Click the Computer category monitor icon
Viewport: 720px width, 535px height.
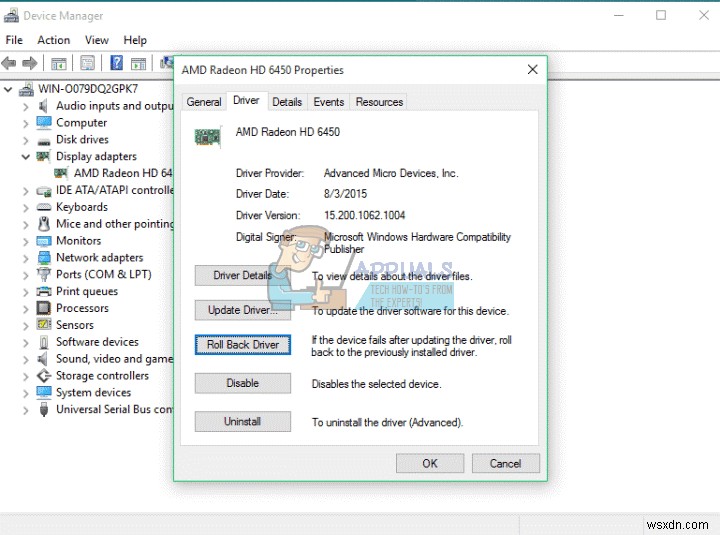pyautogui.click(x=44, y=123)
